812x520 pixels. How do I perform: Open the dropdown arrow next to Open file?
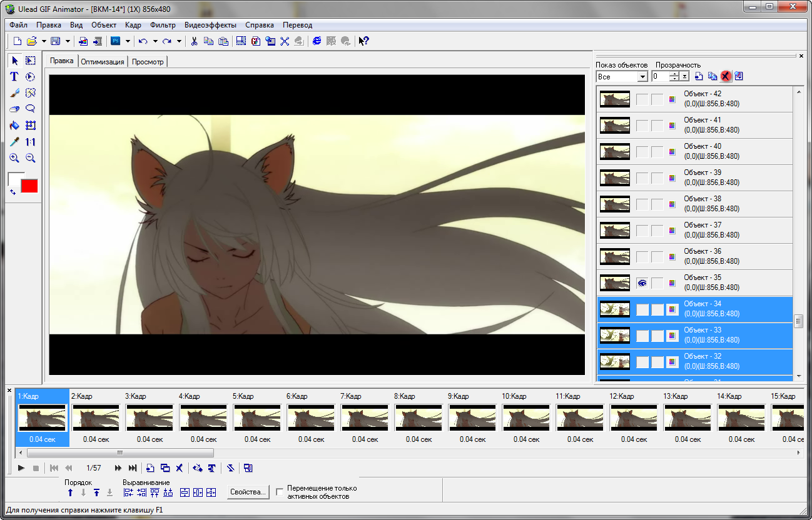[44, 41]
